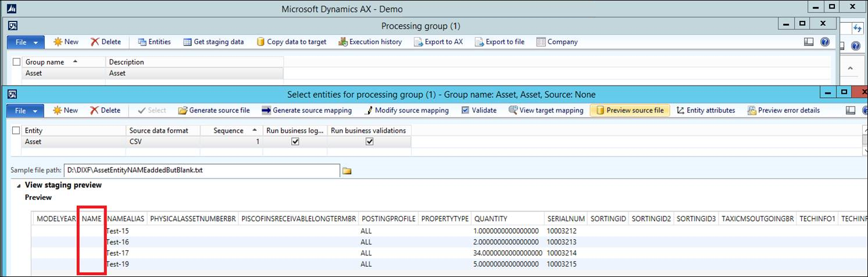
Task: Toggle Run business logic checkbox for Asset
Action: click(x=295, y=141)
